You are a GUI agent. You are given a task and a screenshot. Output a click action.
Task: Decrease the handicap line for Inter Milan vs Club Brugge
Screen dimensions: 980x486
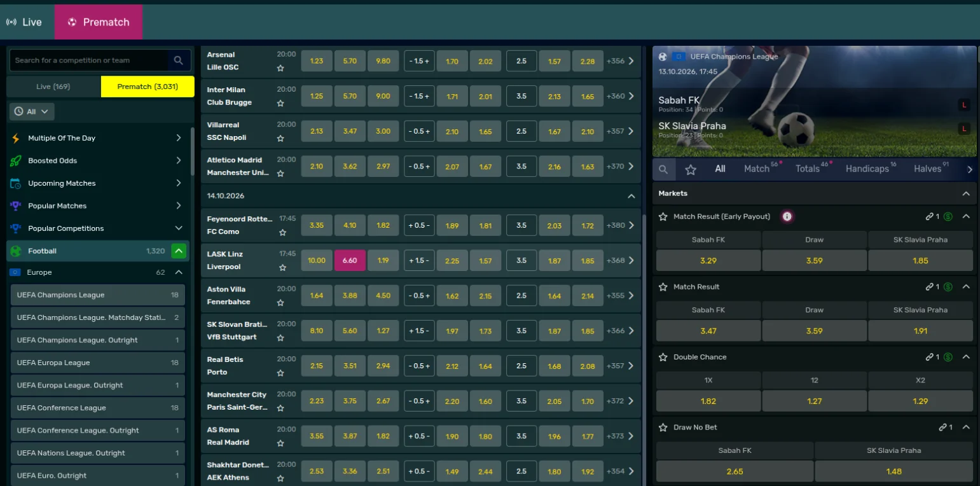(411, 96)
